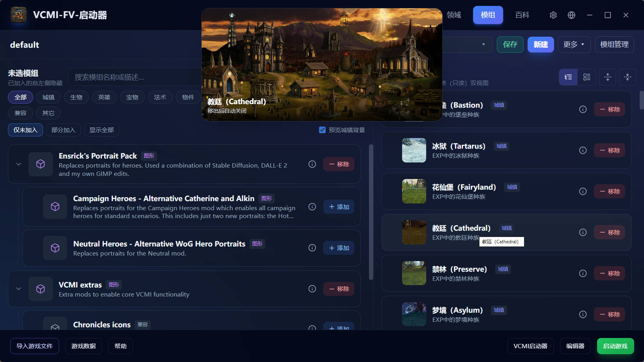The image size is (644, 362).
Task: Open info for 禁林 (Preserve)
Action: click(583, 273)
